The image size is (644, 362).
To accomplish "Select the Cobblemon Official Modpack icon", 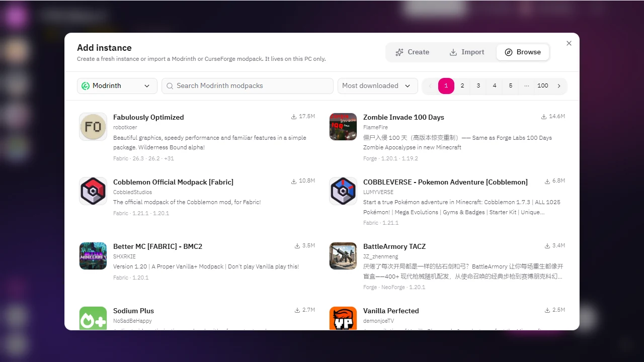I will pyautogui.click(x=93, y=191).
